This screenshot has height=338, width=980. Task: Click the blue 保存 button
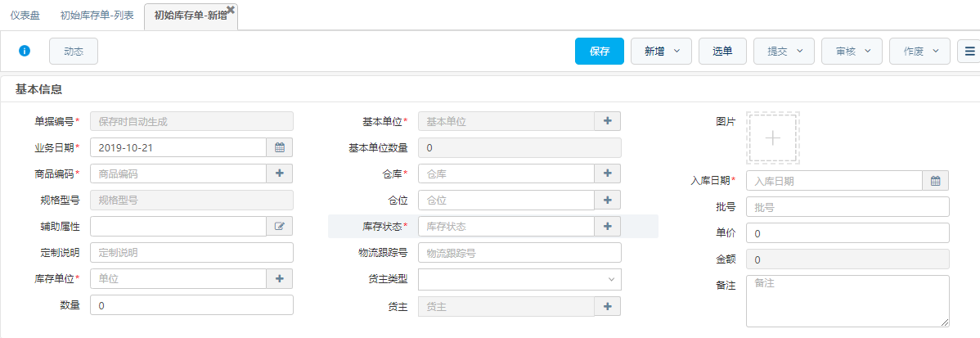(x=600, y=52)
